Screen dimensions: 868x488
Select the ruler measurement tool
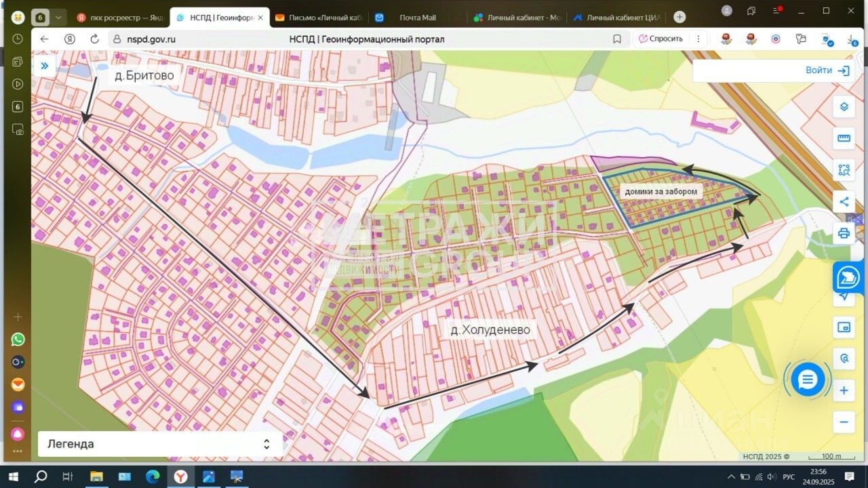click(x=844, y=139)
